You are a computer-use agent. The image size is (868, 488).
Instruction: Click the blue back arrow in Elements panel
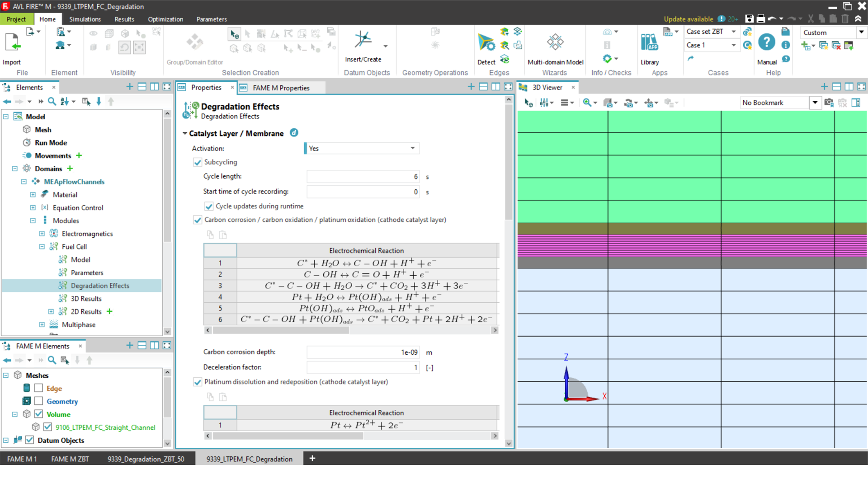tap(7, 102)
